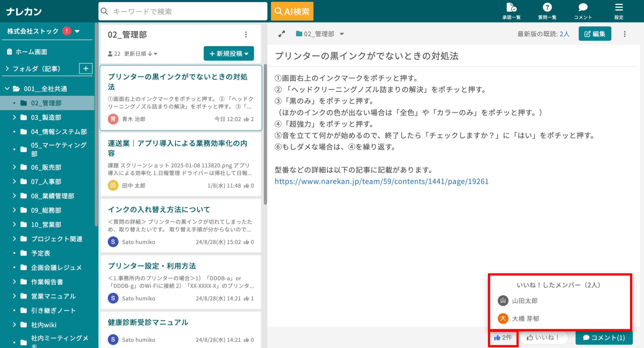Expand the 営業マニュアル folder
The height and width of the screenshot is (348, 644).
[x=14, y=296]
